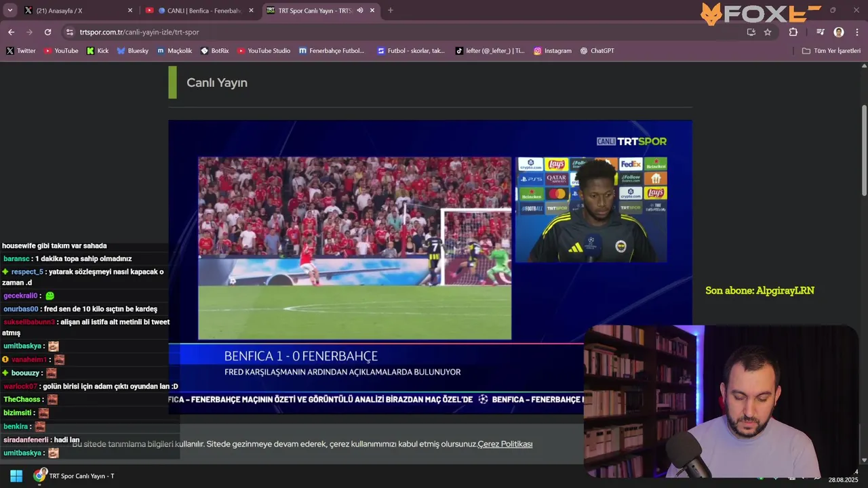This screenshot has height=488, width=868.
Task: Open the Extensions puzzle icon
Action: coord(793,32)
